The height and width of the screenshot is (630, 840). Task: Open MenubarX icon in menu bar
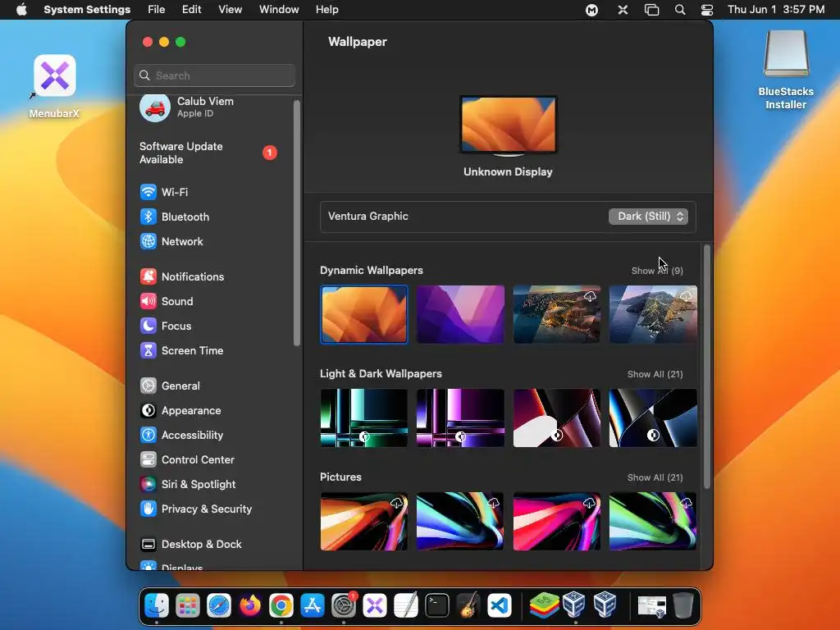coord(623,10)
